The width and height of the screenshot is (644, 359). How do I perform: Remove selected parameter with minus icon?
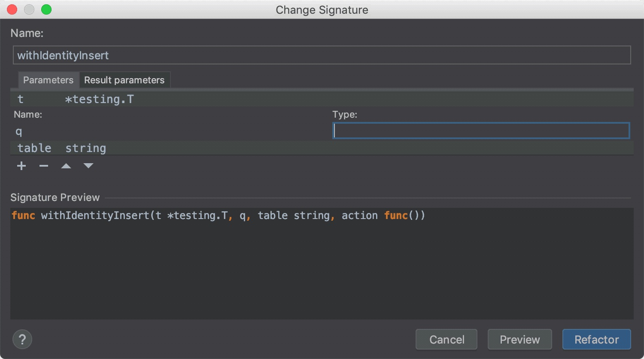coord(44,166)
